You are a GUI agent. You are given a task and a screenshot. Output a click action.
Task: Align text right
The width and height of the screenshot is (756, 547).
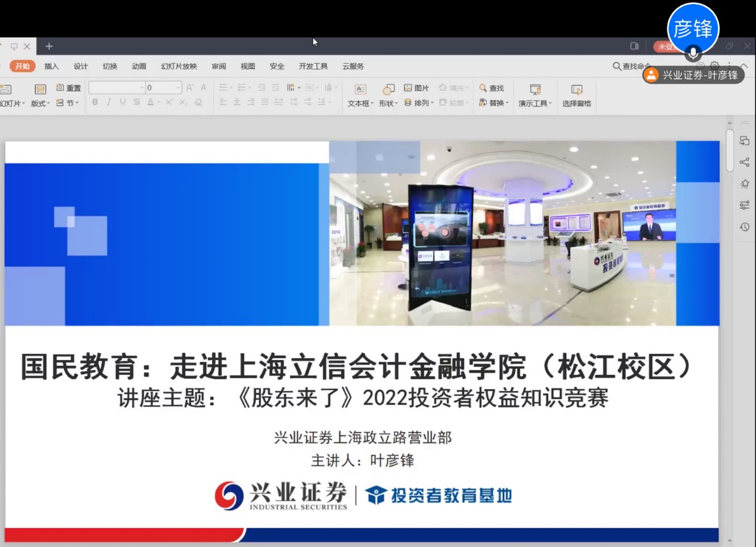click(x=251, y=102)
